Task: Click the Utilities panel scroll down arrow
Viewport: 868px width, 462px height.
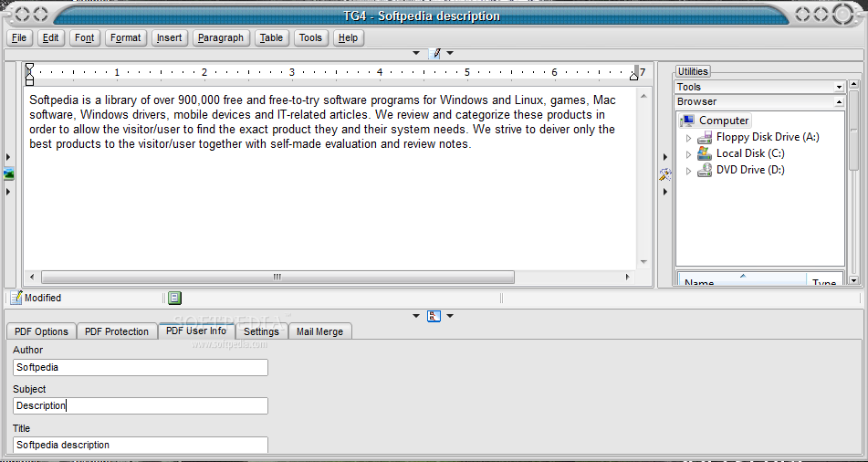Action: point(853,281)
